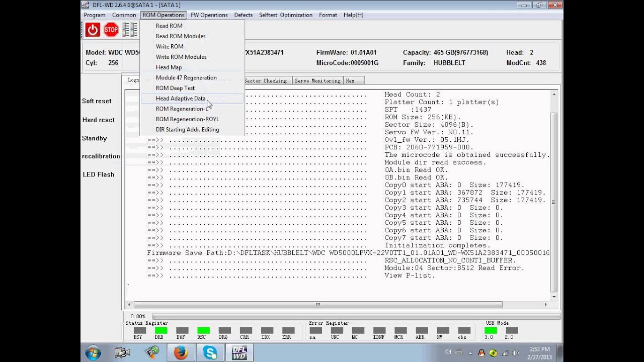
Task: Open the Selftest Optimization menu
Action: point(286,15)
